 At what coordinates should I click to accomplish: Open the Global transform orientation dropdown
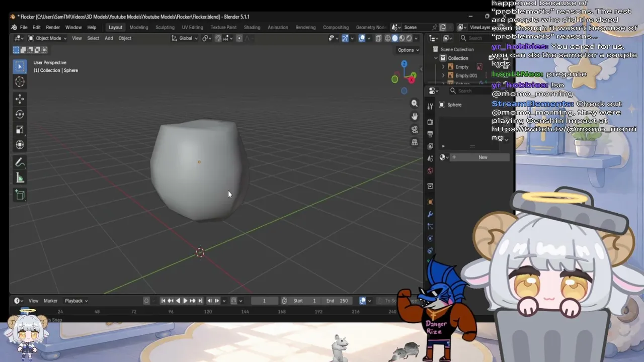(x=185, y=38)
